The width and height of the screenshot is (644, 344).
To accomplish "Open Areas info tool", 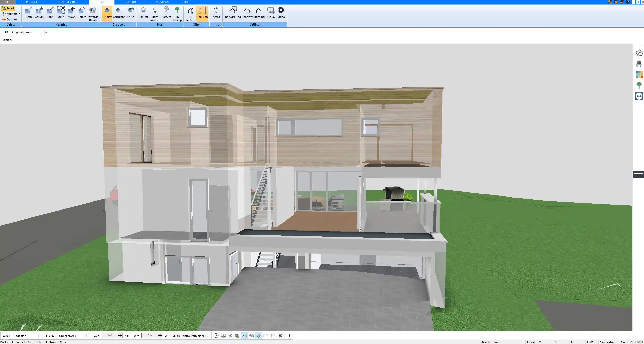I will pos(216,13).
